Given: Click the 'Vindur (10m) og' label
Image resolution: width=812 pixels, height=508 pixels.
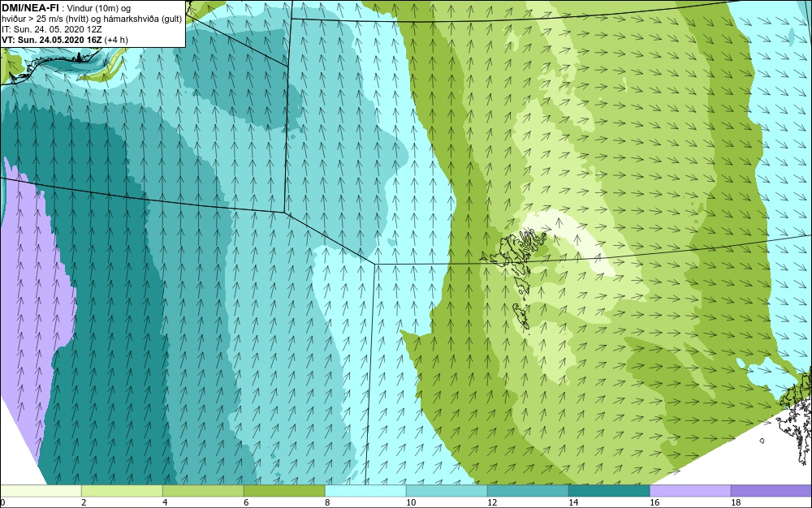Looking at the screenshot, I should [x=99, y=8].
